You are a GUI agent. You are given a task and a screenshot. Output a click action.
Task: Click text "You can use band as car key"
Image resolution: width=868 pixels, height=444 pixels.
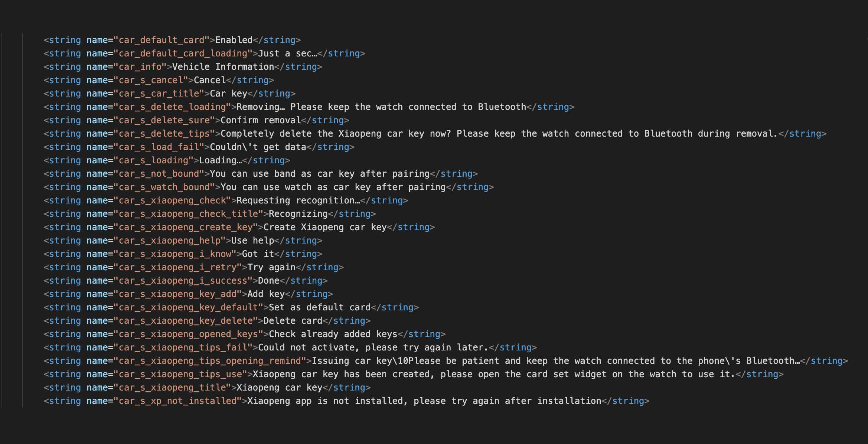[282, 174]
